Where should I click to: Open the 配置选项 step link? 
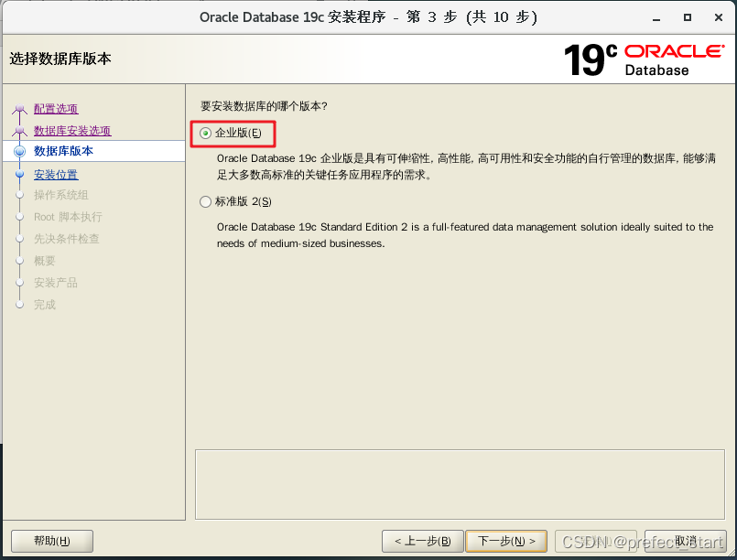coord(56,109)
